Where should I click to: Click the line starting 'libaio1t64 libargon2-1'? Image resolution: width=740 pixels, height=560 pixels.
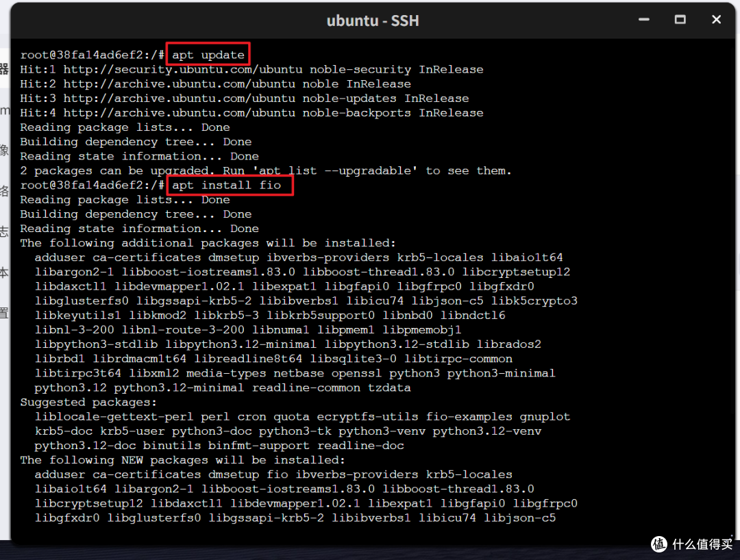(284, 489)
